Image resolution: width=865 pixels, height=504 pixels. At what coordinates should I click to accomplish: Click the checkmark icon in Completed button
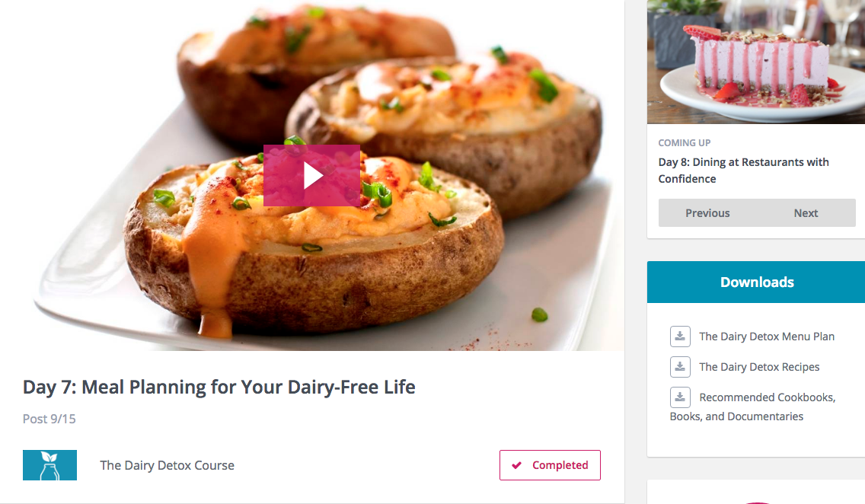516,465
